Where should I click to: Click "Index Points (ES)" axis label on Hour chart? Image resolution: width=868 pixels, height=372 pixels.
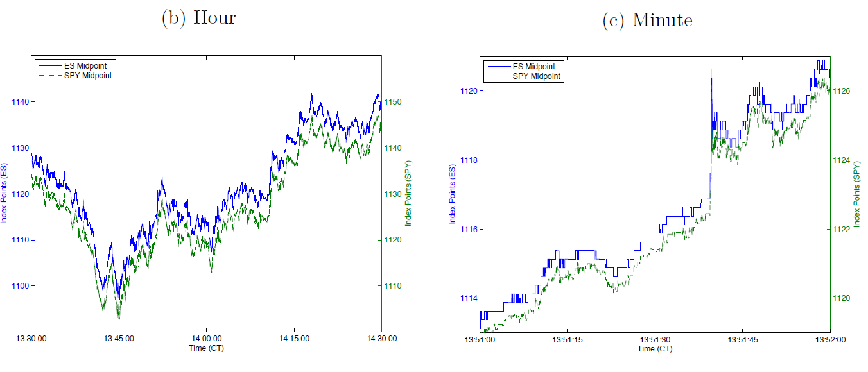tap(5, 194)
